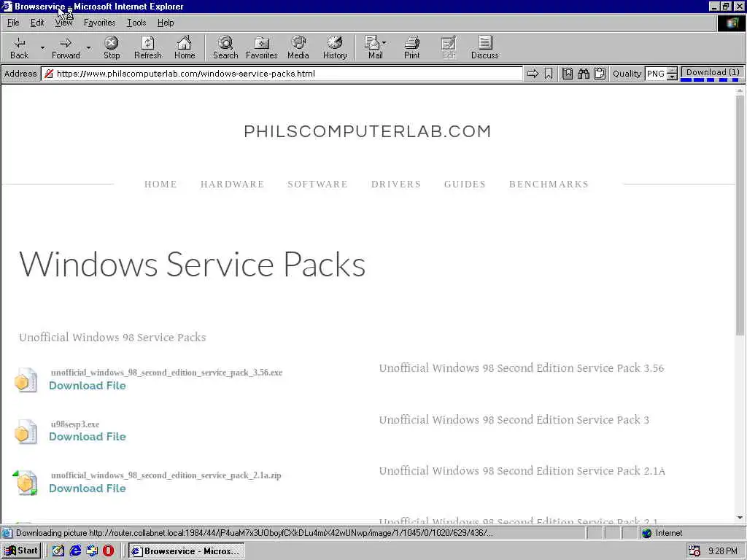The image size is (747, 560).
Task: Click the scrollbar down arrow
Action: [x=740, y=518]
